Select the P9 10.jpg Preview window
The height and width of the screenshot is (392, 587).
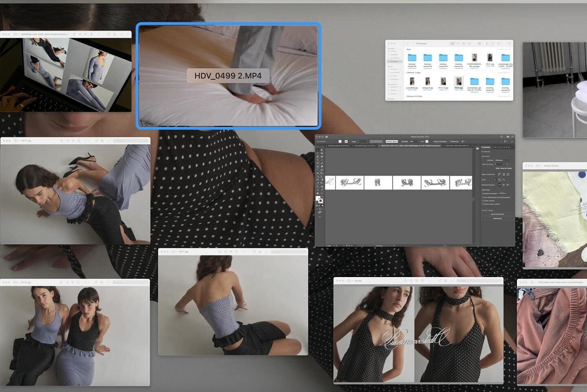pyautogui.click(x=75, y=332)
